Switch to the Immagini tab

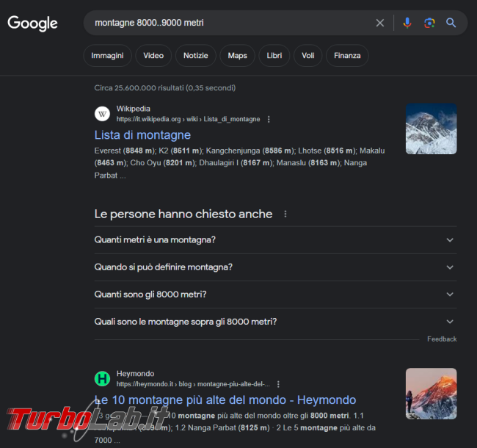(x=107, y=55)
